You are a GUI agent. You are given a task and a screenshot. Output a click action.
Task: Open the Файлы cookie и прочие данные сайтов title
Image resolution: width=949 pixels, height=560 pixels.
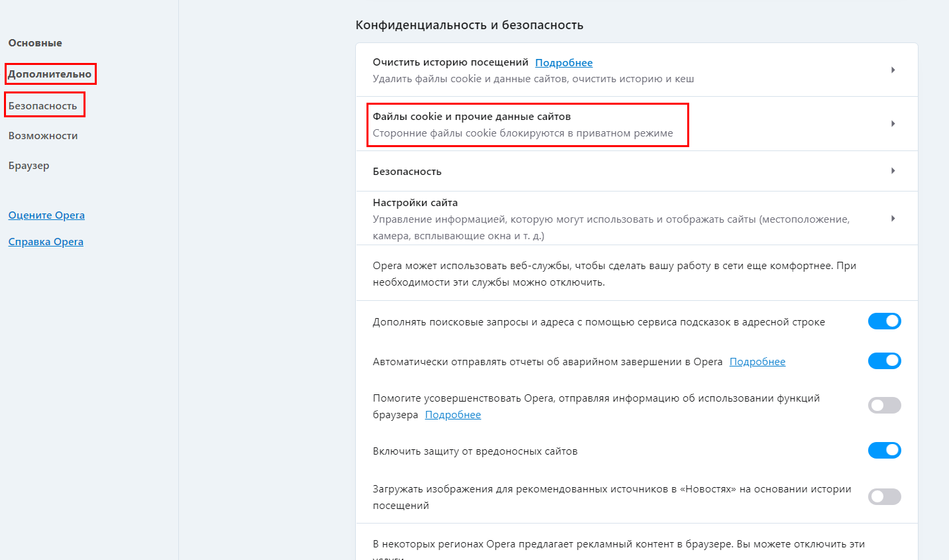coord(471,117)
